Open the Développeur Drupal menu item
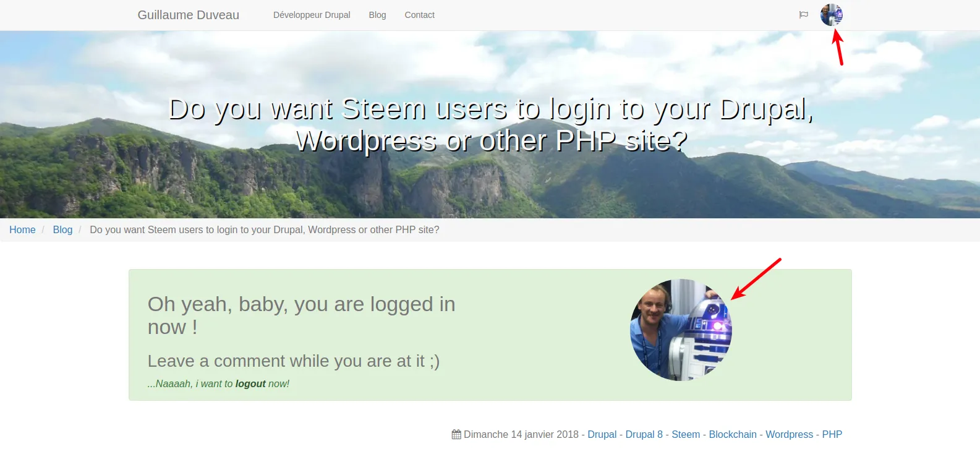The image size is (980, 449). pyautogui.click(x=312, y=15)
